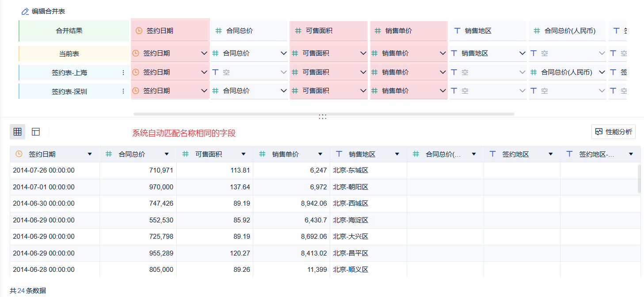Click the text type icon in merged 销售地区 header

(x=457, y=31)
